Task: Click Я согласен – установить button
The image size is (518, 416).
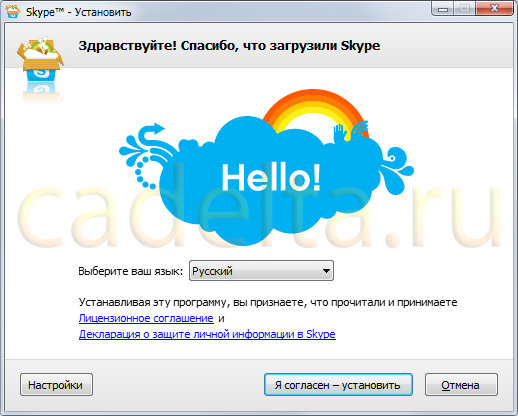Action: 338,385
